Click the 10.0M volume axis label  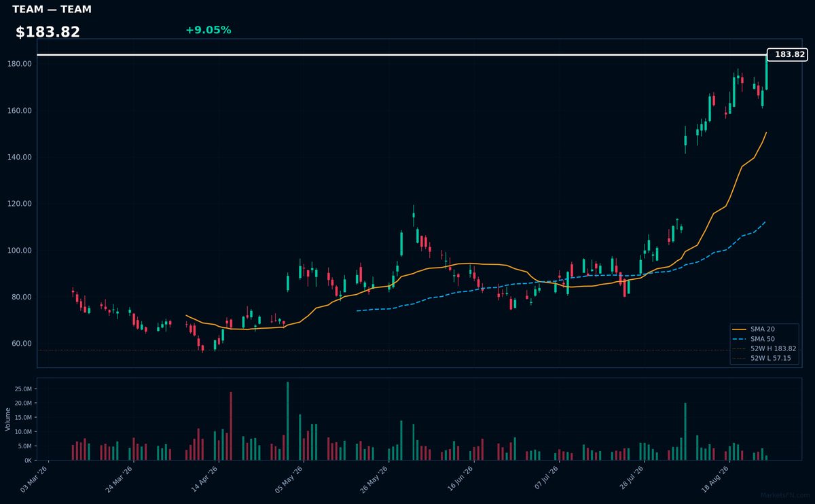click(22, 432)
